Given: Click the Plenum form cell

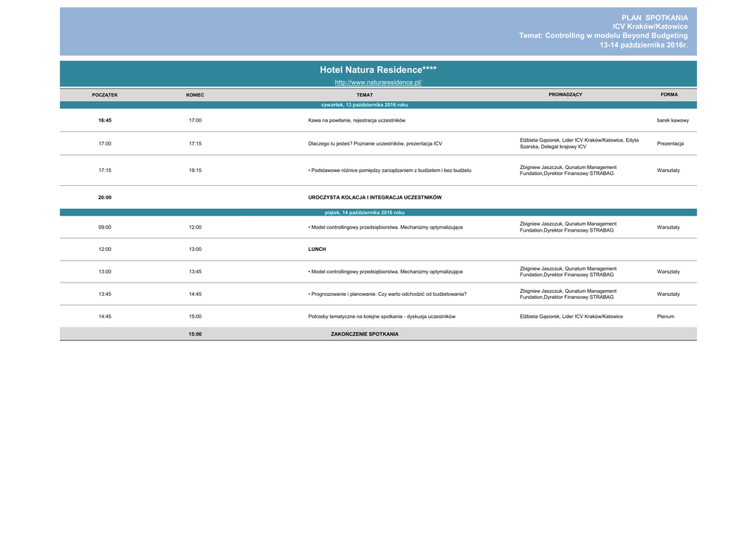Looking at the screenshot, I should coord(665,317).
